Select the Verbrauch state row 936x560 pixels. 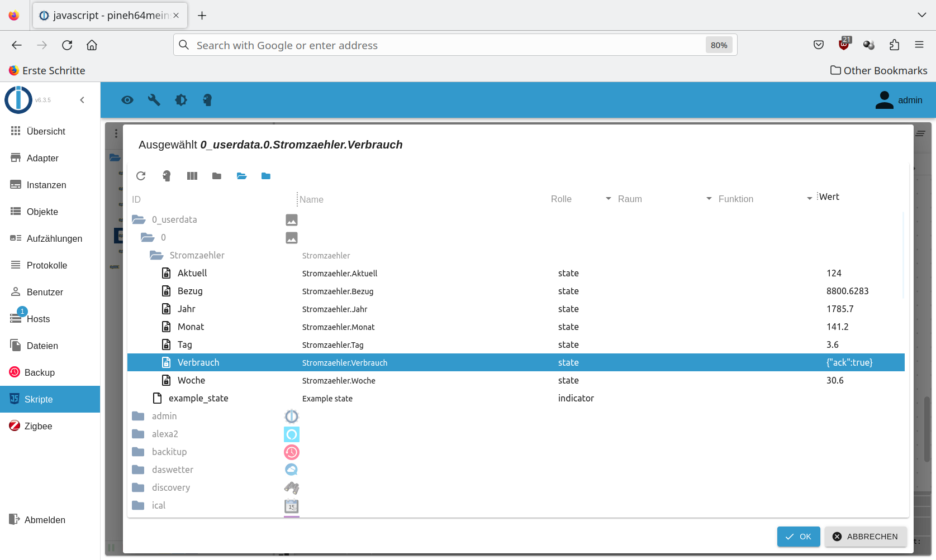tap(516, 362)
